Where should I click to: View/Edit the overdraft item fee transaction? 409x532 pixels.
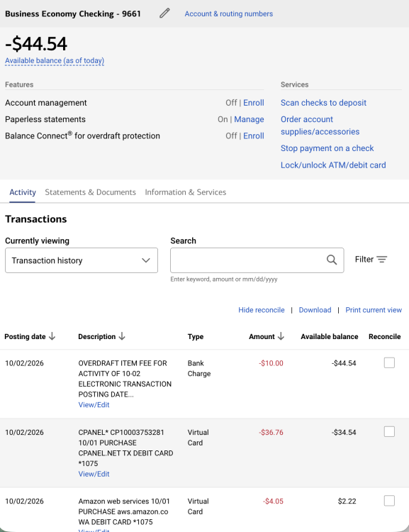point(94,405)
